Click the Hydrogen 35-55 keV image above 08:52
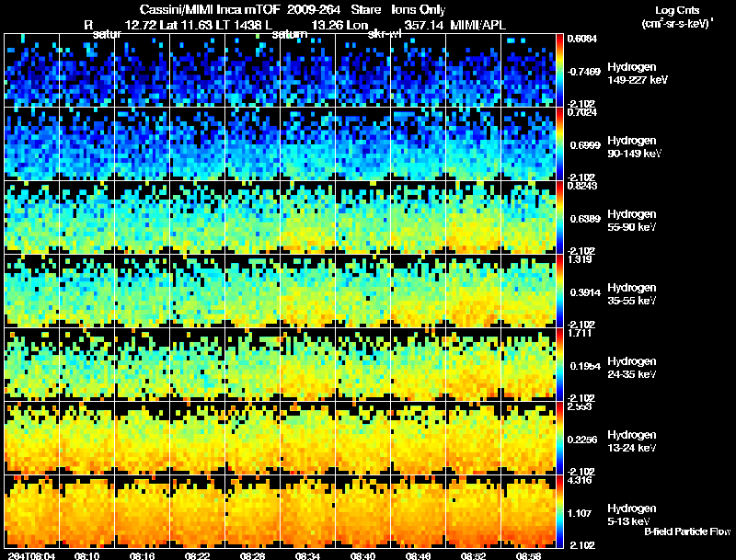This screenshot has width=736, height=560. 473,291
